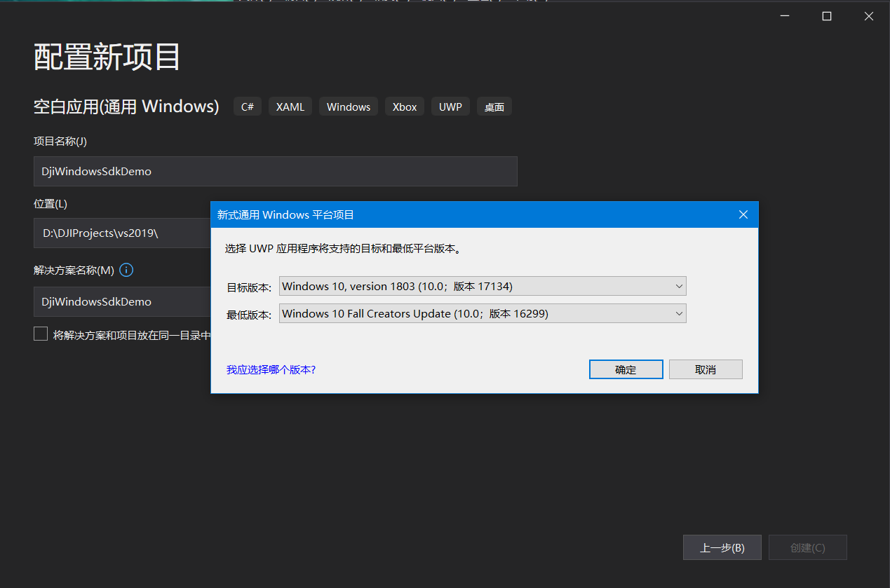
Task: Select the Windows platform tag
Action: [x=348, y=106]
